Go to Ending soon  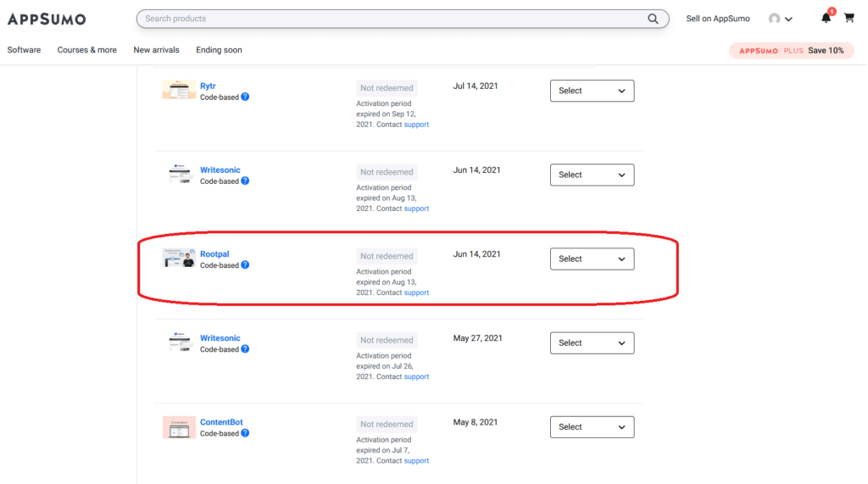point(219,50)
